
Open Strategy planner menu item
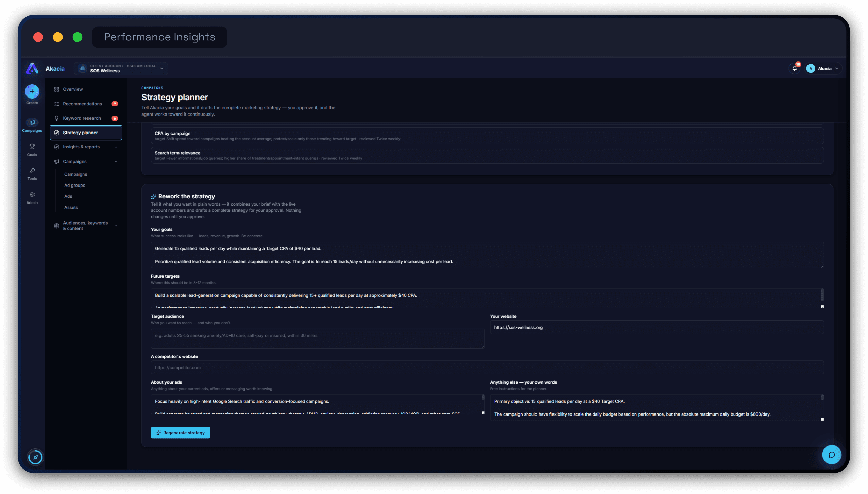(x=86, y=133)
